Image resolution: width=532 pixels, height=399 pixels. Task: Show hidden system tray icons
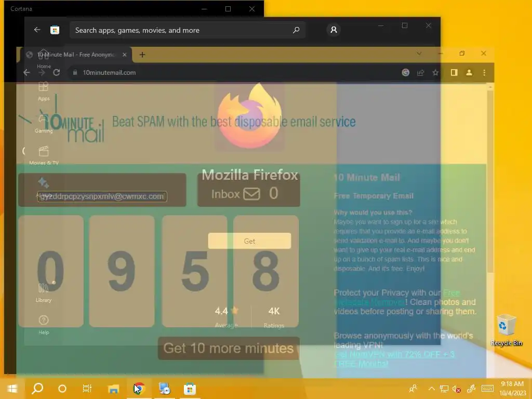[431, 389]
